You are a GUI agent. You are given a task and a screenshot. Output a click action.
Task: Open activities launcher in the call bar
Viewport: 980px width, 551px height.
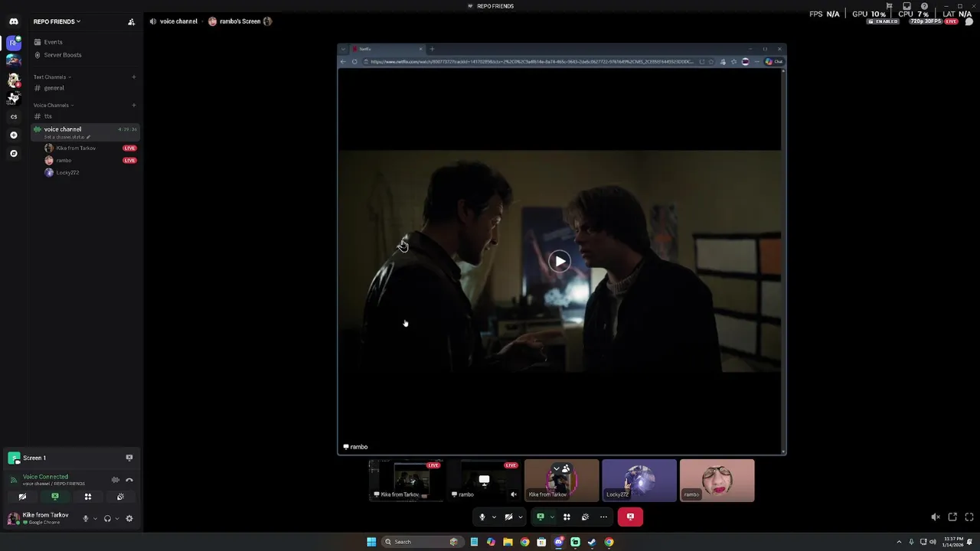[x=567, y=517]
